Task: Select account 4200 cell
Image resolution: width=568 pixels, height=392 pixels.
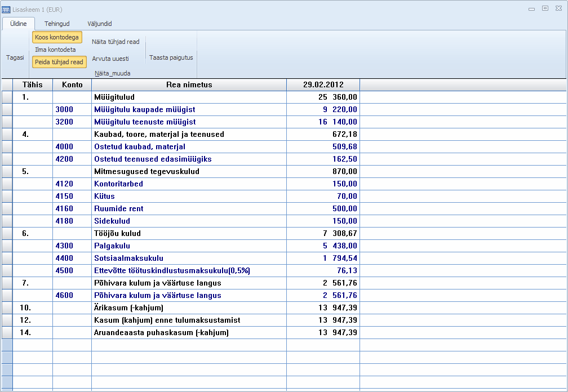Action: (x=72, y=159)
